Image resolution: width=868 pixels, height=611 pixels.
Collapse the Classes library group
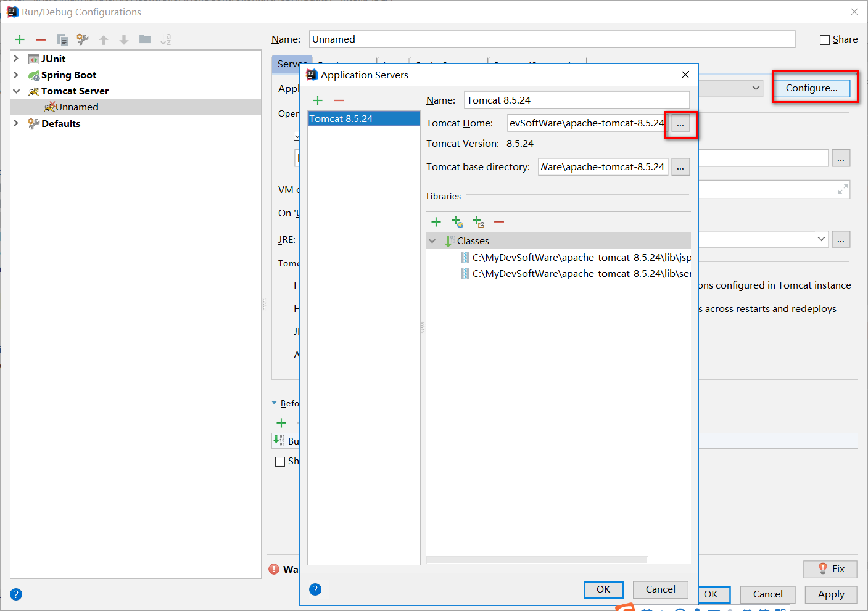[432, 241]
